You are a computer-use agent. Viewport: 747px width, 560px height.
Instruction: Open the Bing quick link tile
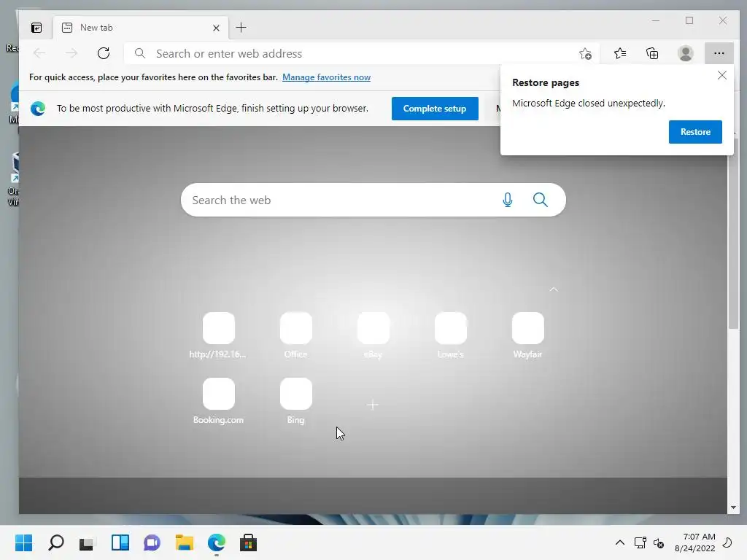[x=296, y=400]
